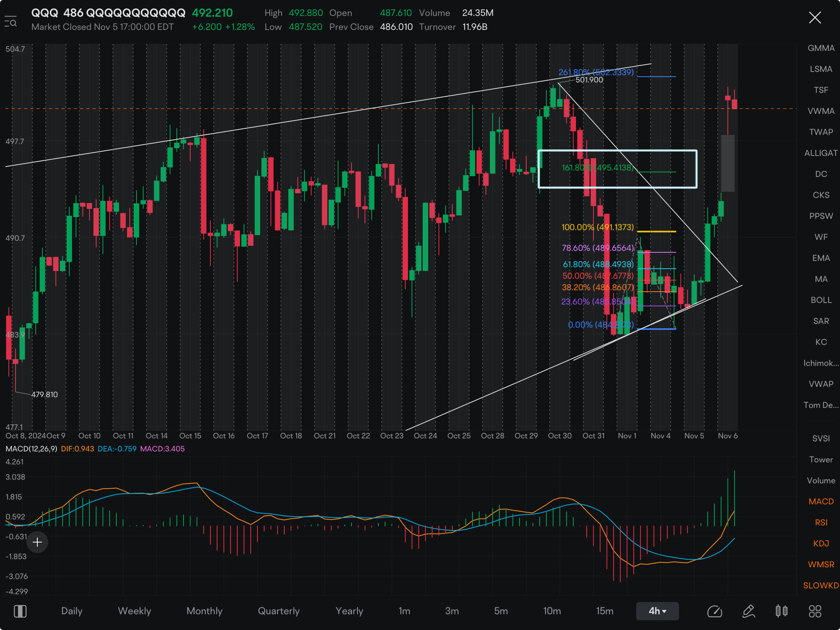This screenshot has height=630, width=840.
Task: Click the Nov 6 date axis label
Action: tap(728, 436)
